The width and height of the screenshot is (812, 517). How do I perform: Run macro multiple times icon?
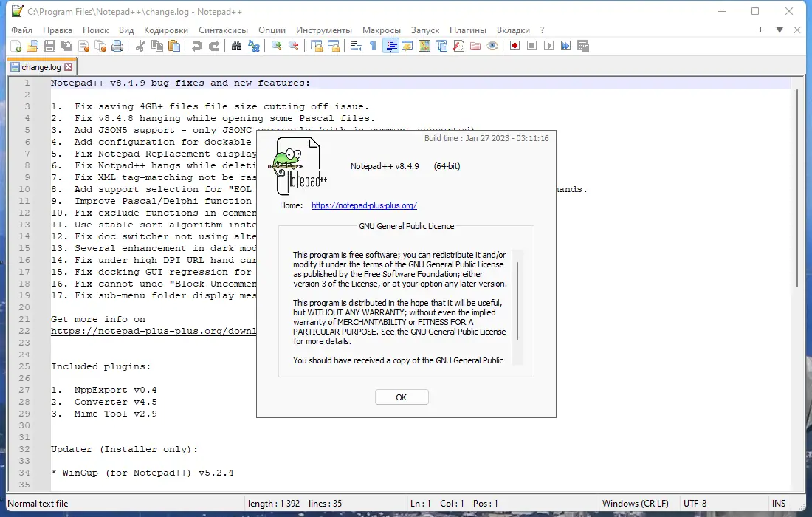566,46
